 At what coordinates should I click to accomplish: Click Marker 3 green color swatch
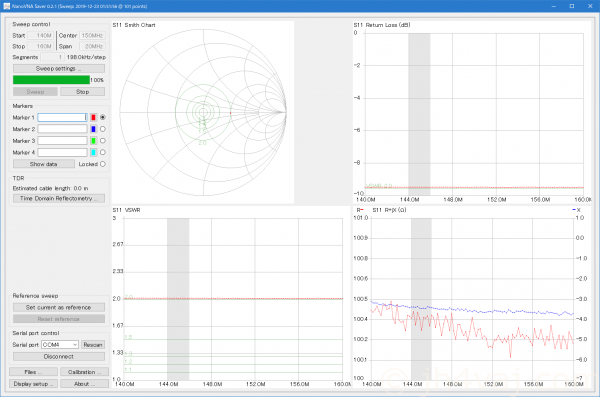[93, 141]
